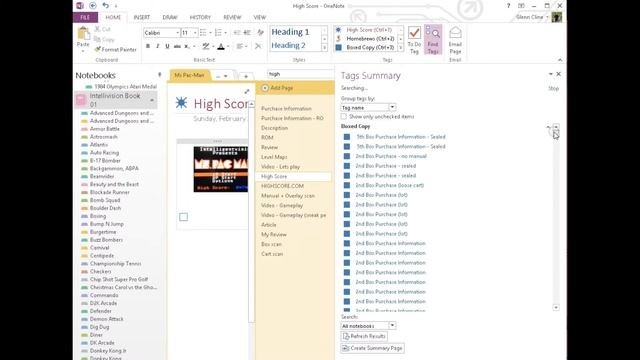Expand the Styles gallery more button
The height and width of the screenshot is (360, 640).
324,48
